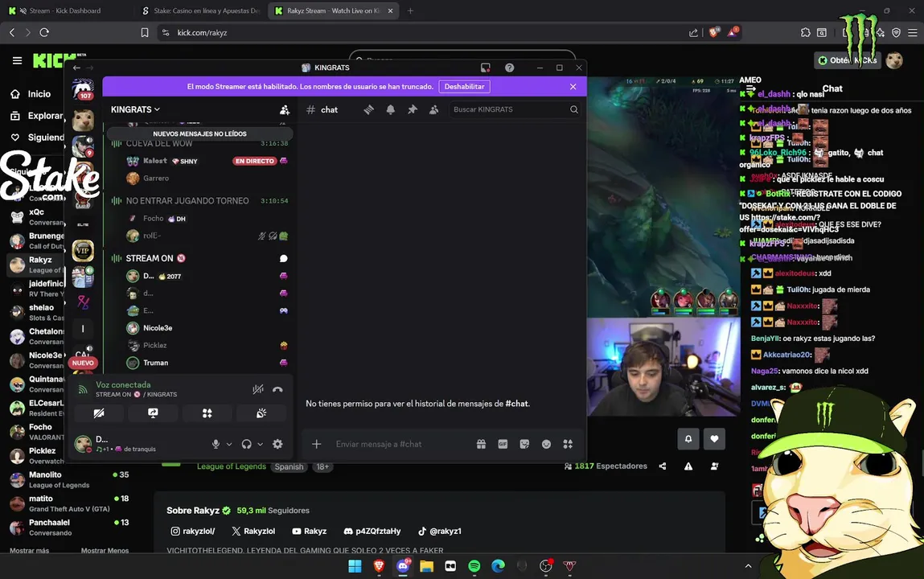
Task: Open rakyzlol/ Instagram link
Action: click(193, 532)
